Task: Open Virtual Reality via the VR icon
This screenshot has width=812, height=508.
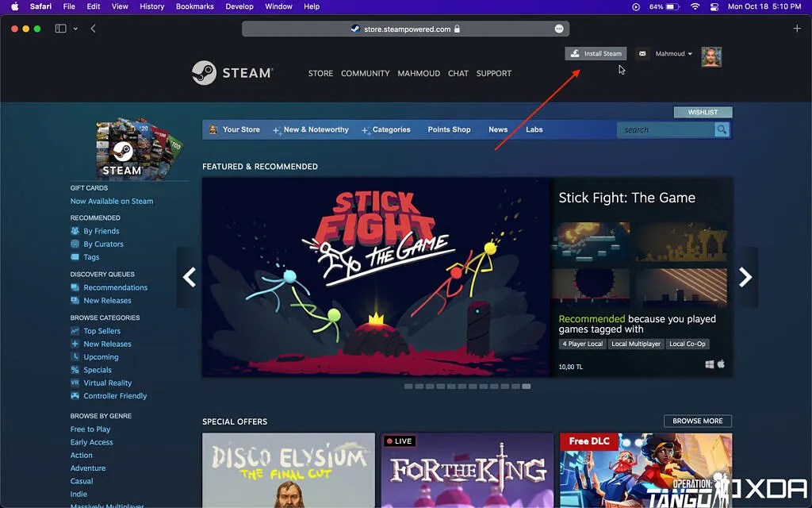Action: click(75, 383)
